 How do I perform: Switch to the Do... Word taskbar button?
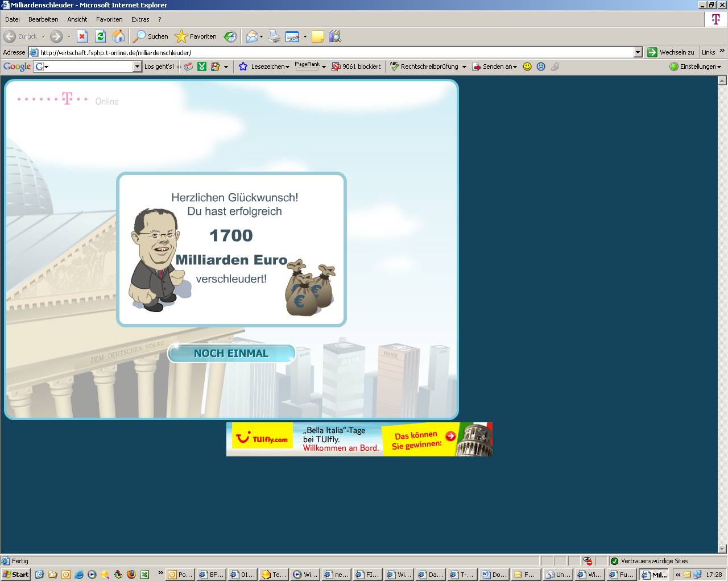(x=494, y=575)
